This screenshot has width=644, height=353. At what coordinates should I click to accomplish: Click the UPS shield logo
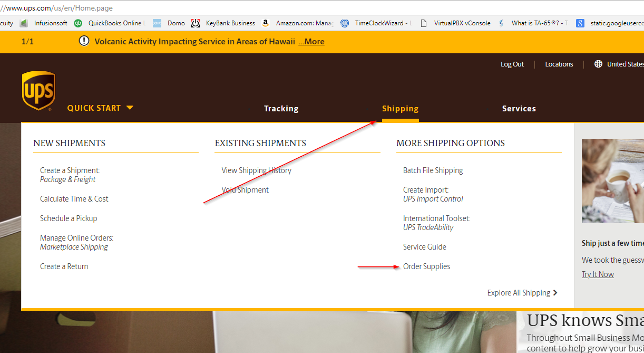(x=38, y=91)
